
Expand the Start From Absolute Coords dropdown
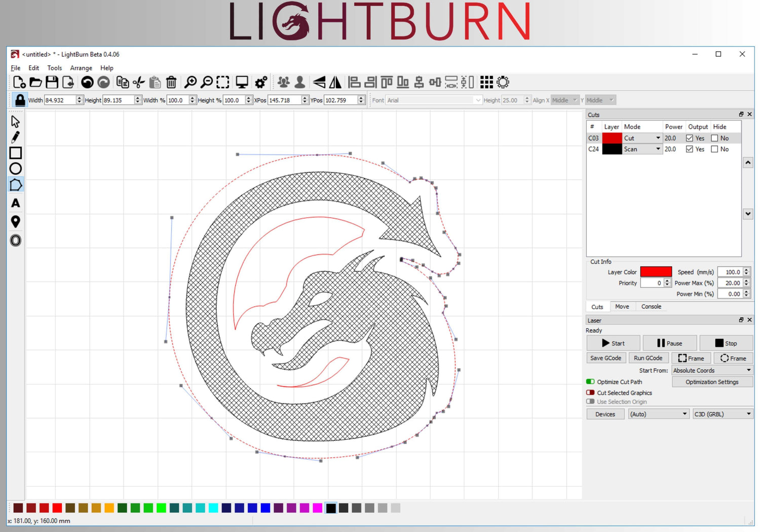712,370
